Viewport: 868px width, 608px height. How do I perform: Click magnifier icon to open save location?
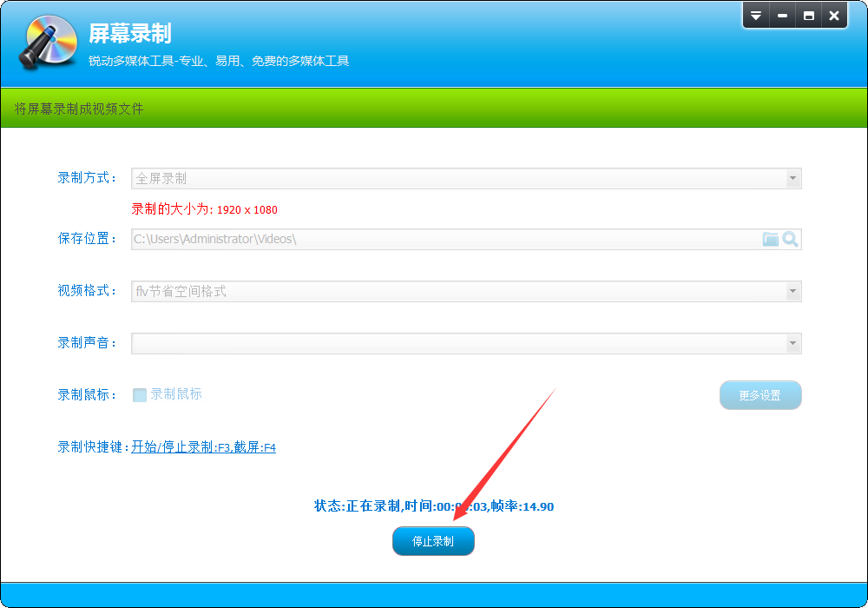(790, 239)
